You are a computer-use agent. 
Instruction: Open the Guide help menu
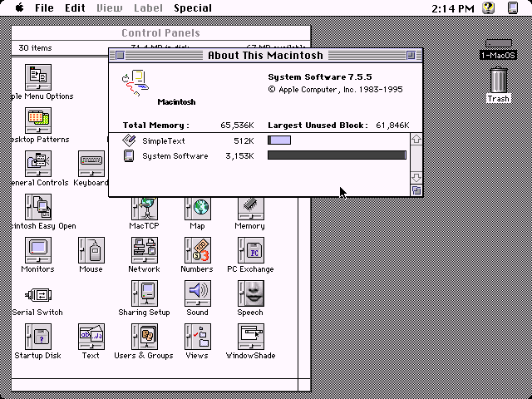click(x=489, y=7)
